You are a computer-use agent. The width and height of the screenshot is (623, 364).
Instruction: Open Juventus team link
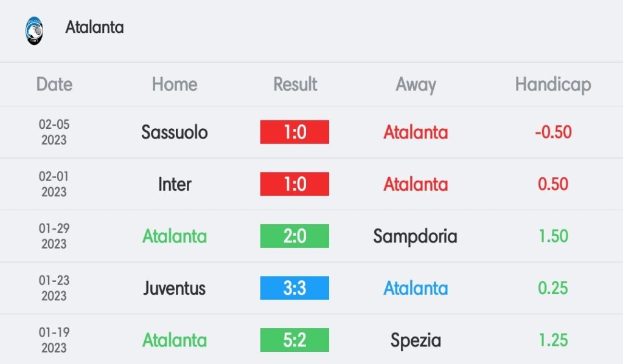point(175,288)
